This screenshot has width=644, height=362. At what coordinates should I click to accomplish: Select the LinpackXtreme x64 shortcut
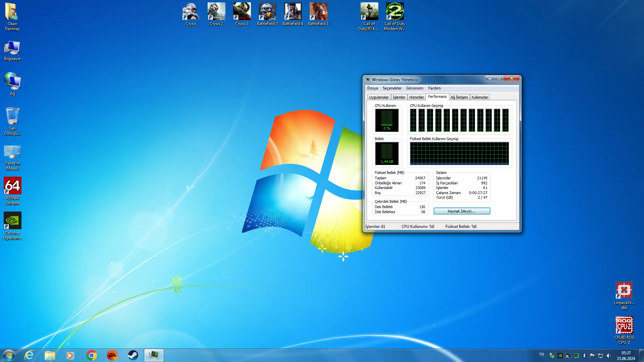click(x=624, y=296)
